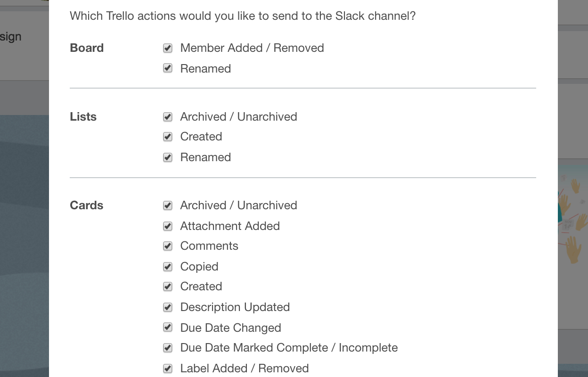Uncheck the Board Member Added / Removed option
The image size is (588, 377).
click(168, 48)
